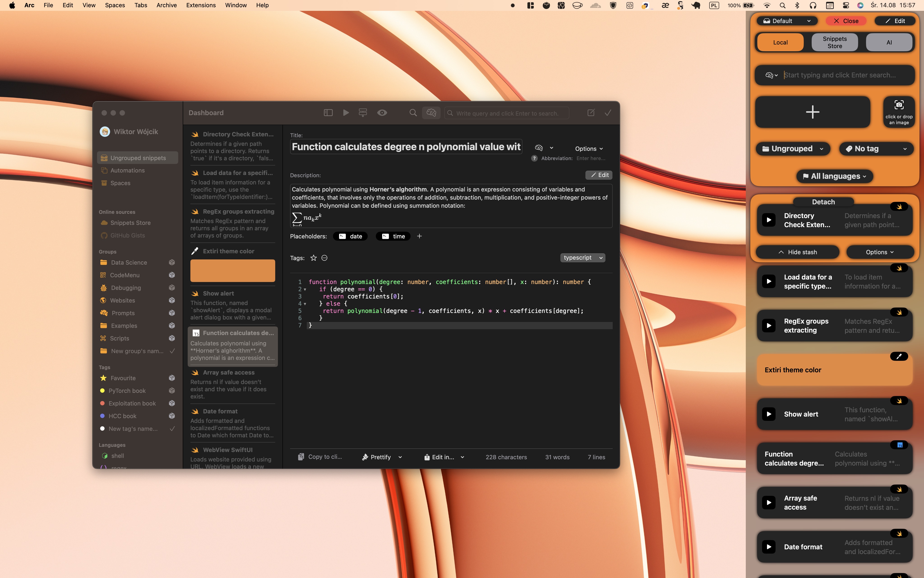The width and height of the screenshot is (924, 578).
Task: Open the Default theme dropdown in side panel
Action: click(787, 21)
